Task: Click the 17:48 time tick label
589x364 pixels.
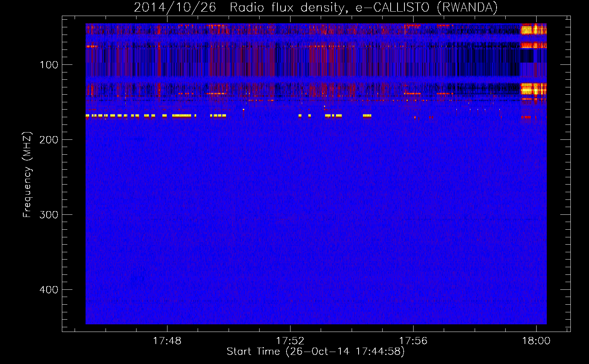Action: (167, 341)
